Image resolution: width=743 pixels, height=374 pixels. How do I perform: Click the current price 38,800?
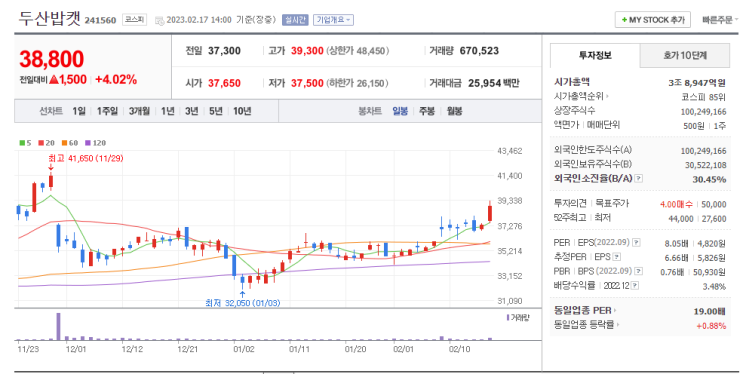click(52, 59)
